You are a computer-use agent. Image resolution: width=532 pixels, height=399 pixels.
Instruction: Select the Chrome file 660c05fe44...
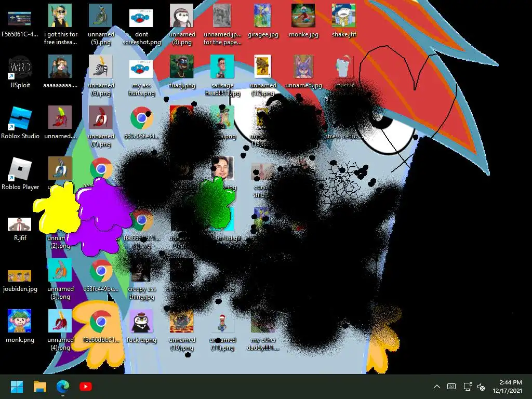[x=141, y=123]
